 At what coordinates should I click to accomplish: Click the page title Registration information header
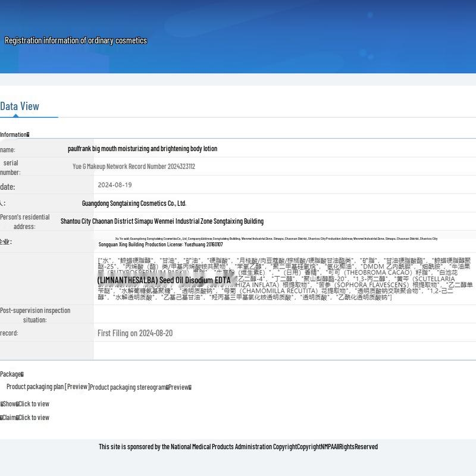pos(76,40)
